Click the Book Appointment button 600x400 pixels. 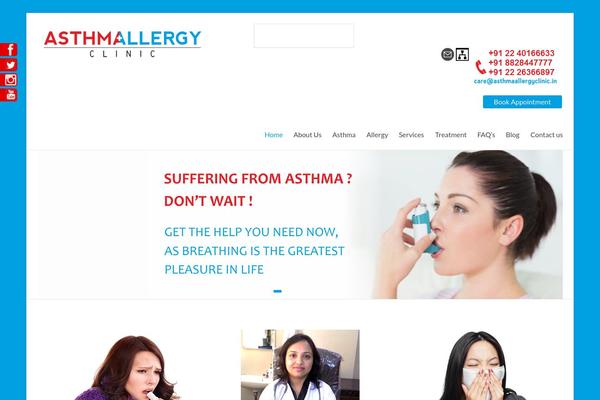pos(522,102)
